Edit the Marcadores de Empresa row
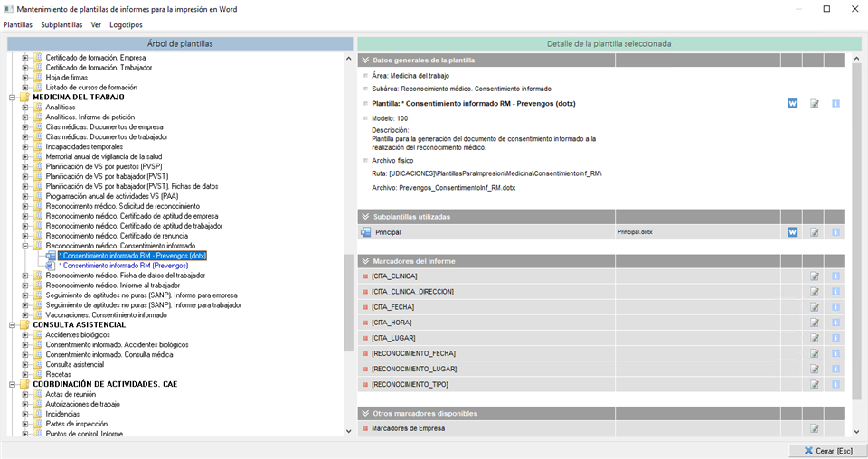This screenshot has height=459, width=868. point(814,428)
